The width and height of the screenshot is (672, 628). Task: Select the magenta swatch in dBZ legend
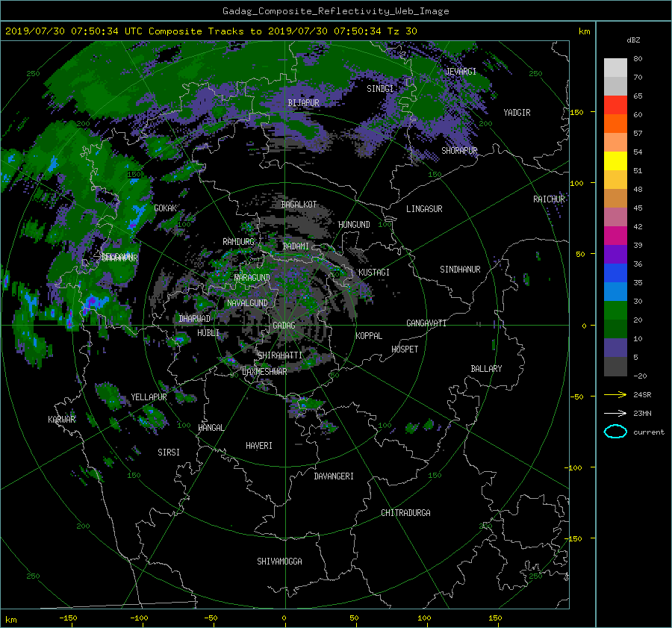tap(615, 235)
